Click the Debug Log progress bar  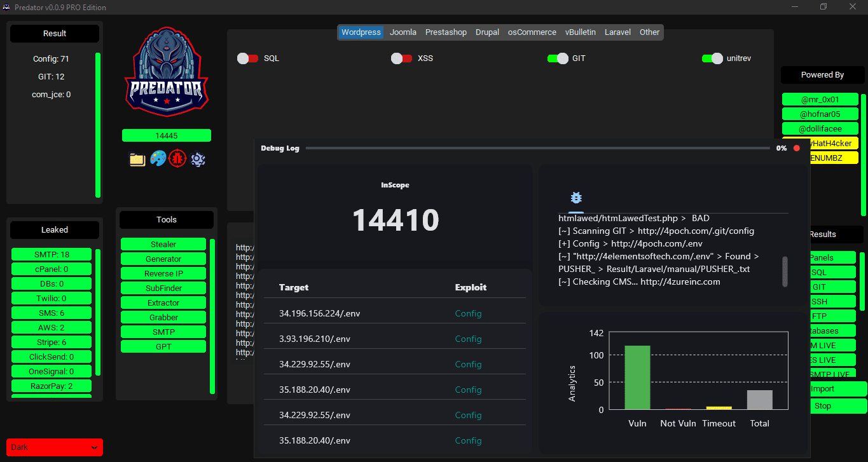(x=537, y=148)
